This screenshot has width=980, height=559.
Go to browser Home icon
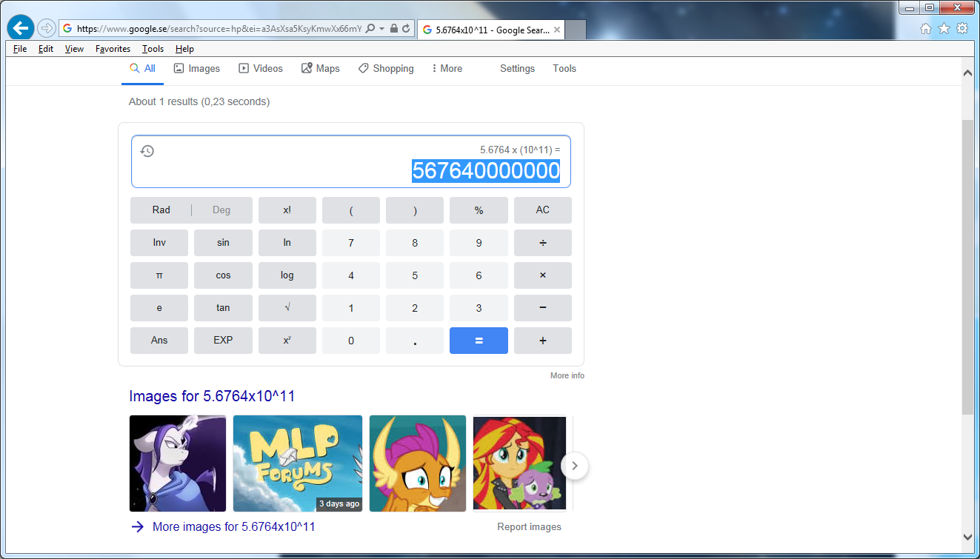[925, 28]
